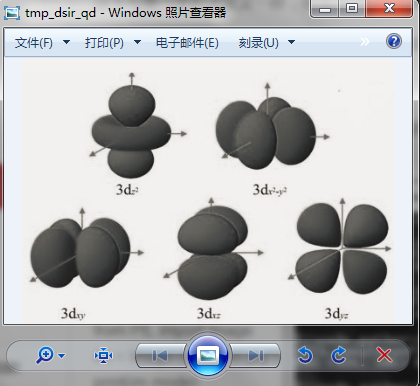This screenshot has height=386, width=420.
Task: Expand the 文件(F) dropdown arrow
Action: click(66, 42)
